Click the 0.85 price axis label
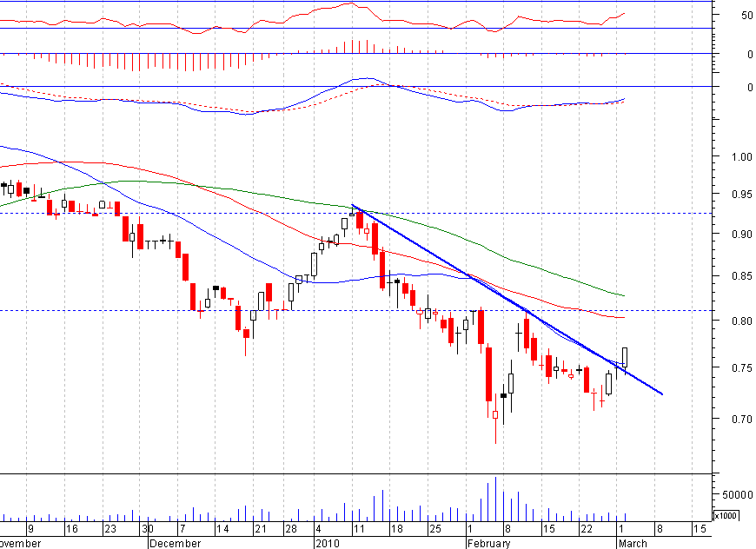 [741, 276]
